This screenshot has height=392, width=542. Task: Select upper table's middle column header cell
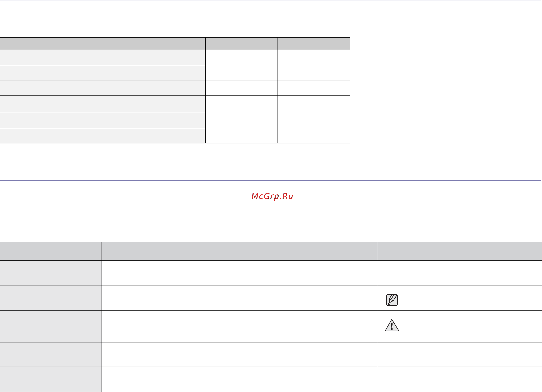[x=242, y=44]
